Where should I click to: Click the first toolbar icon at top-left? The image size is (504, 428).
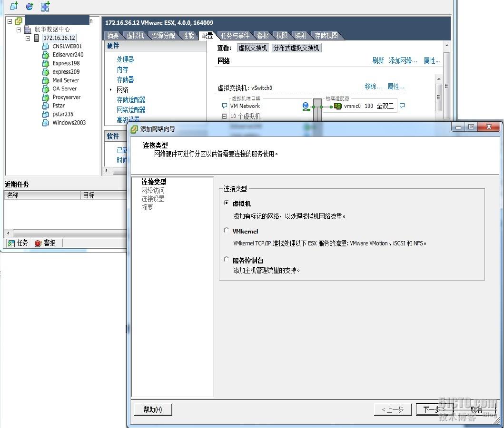pyautogui.click(x=14, y=6)
